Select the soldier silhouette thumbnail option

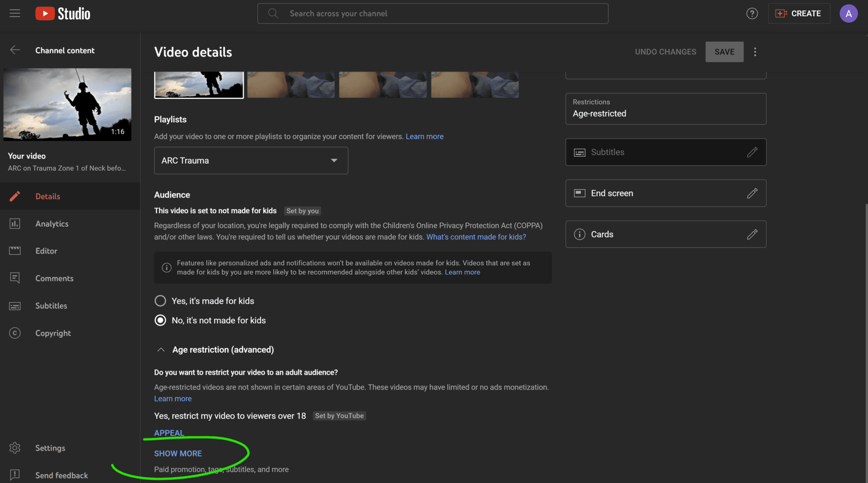199,85
